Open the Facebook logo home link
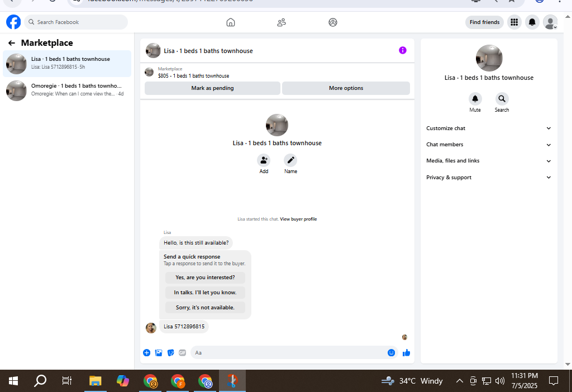Screen dimensions: 572x392 [13, 22]
